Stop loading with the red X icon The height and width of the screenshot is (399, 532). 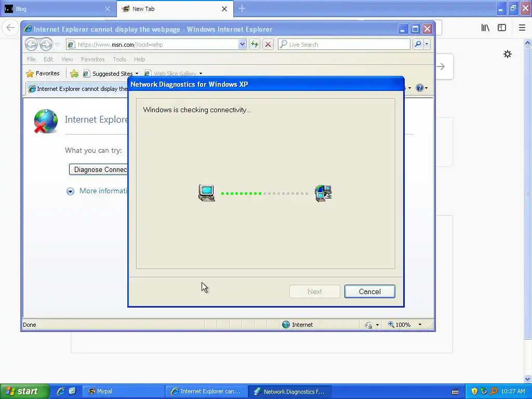(268, 45)
